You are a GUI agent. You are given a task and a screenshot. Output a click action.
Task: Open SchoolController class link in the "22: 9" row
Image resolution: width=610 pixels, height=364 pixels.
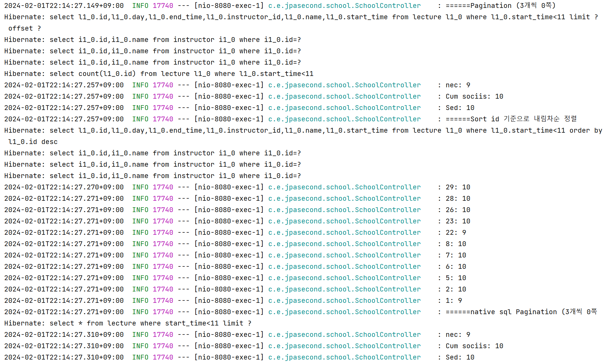click(345, 232)
